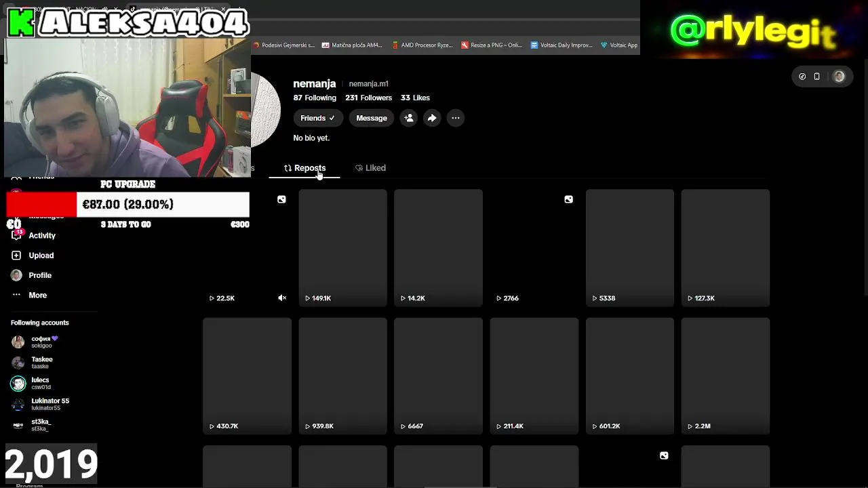Open Voltaic App bookmark
868x488 pixels.
[x=619, y=45]
